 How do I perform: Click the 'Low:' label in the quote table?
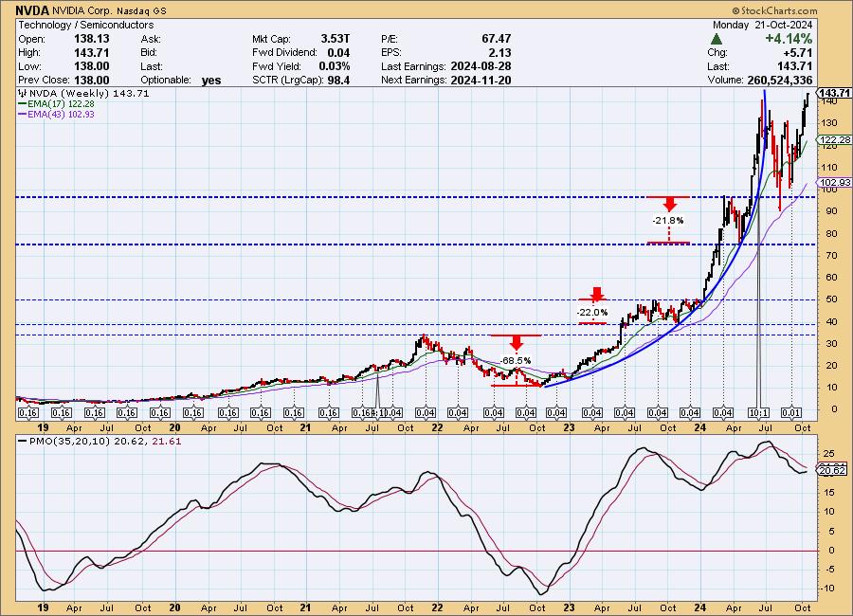[x=29, y=66]
